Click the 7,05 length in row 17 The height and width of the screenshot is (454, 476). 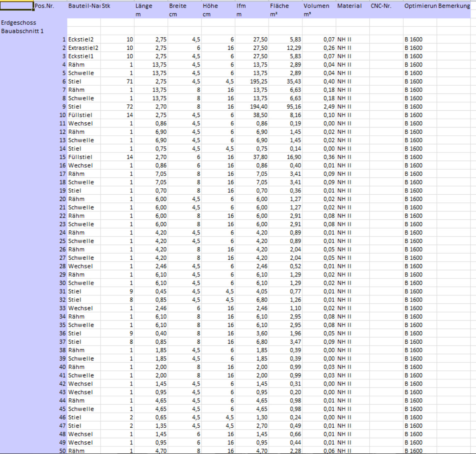151,174
